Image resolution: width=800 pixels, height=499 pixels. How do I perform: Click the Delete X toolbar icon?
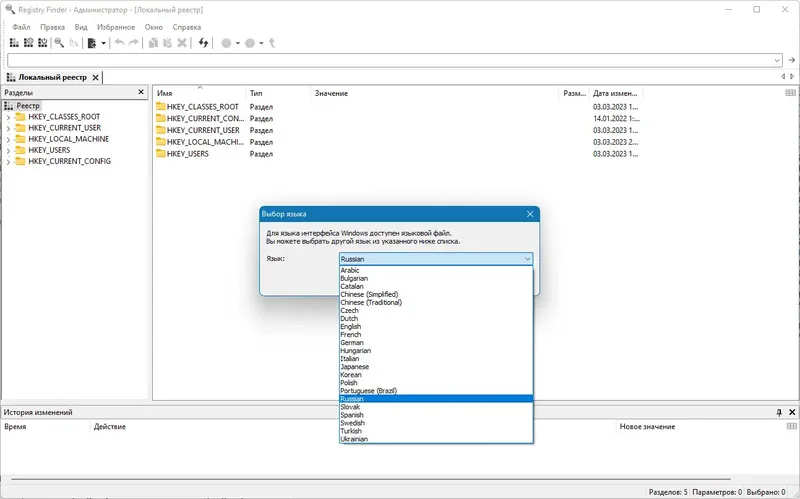(182, 43)
